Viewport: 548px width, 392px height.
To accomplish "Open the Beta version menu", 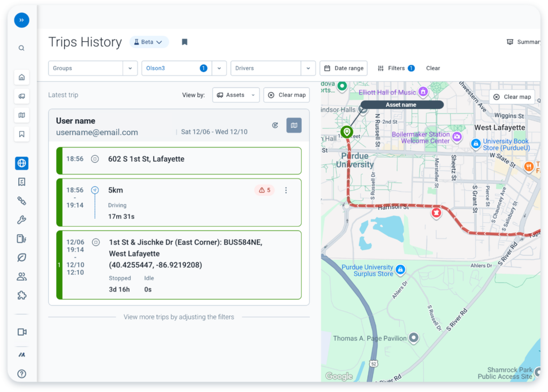I will [149, 42].
